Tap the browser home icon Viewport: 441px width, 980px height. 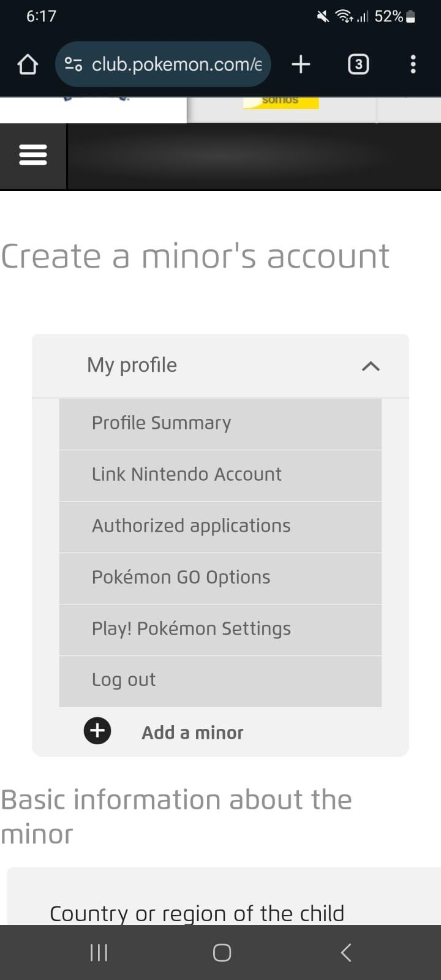click(x=28, y=64)
